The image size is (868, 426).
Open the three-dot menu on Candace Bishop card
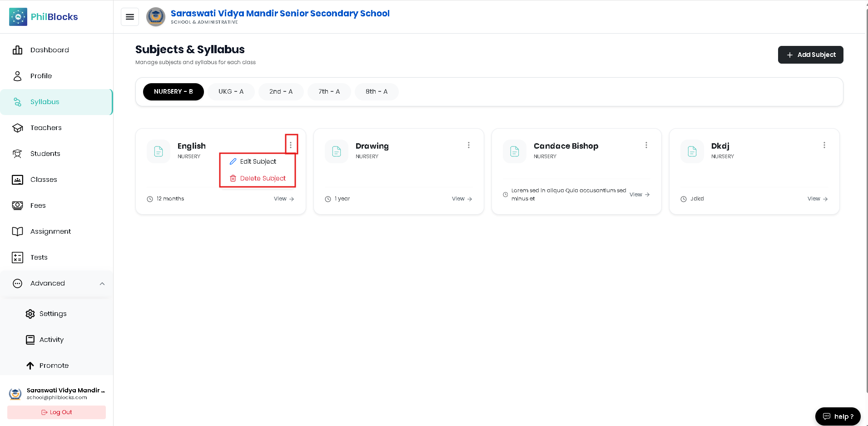646,145
